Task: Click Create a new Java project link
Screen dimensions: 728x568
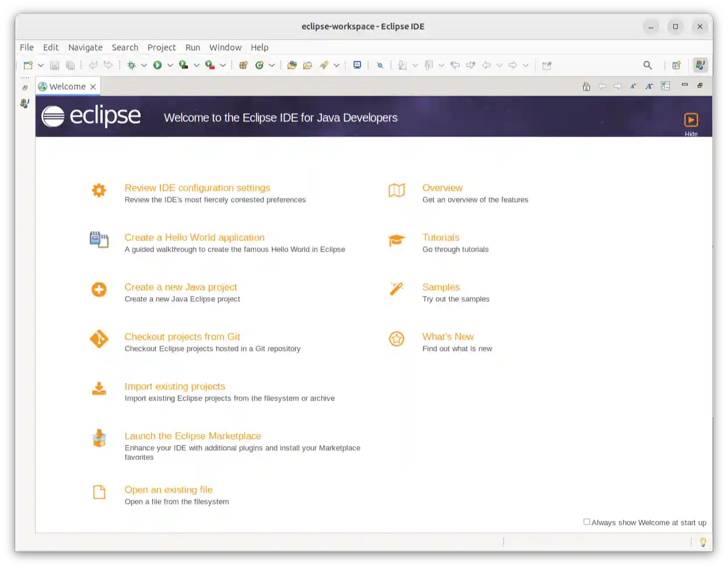Action: pos(181,287)
